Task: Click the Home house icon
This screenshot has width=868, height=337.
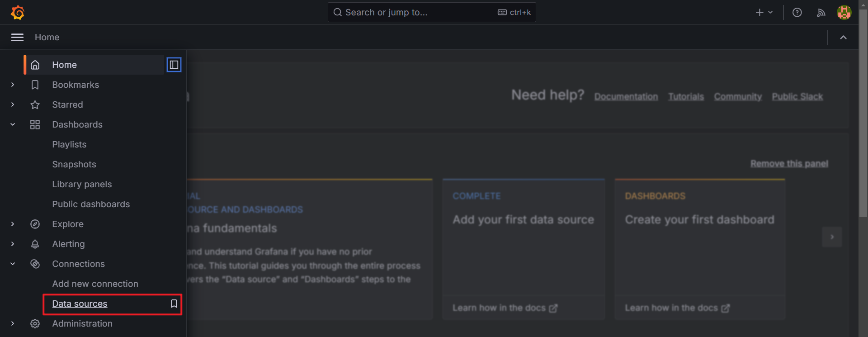Action: tap(35, 65)
